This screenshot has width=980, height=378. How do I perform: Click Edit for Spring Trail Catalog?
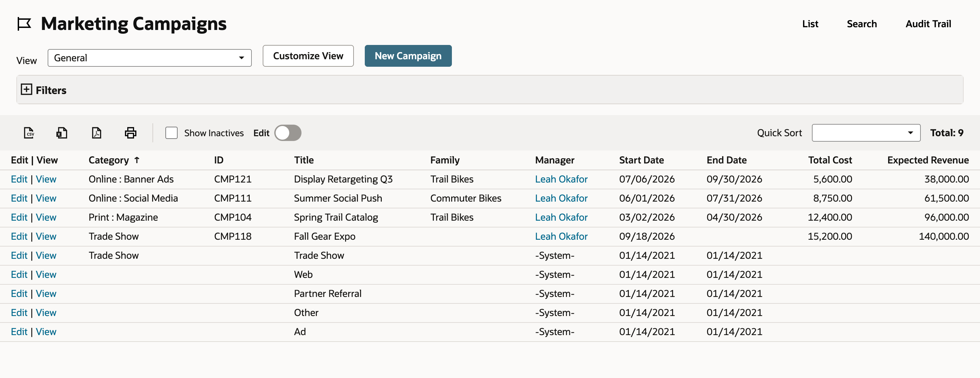(x=19, y=217)
